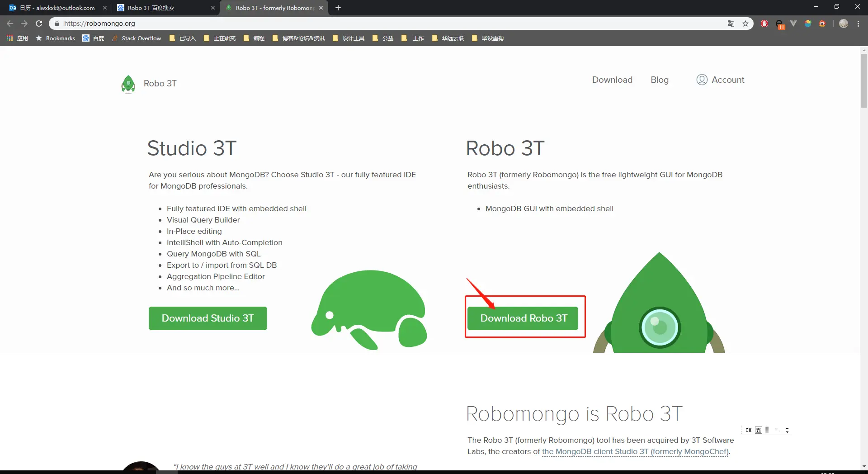Open the Blog nav menu item

pos(660,80)
